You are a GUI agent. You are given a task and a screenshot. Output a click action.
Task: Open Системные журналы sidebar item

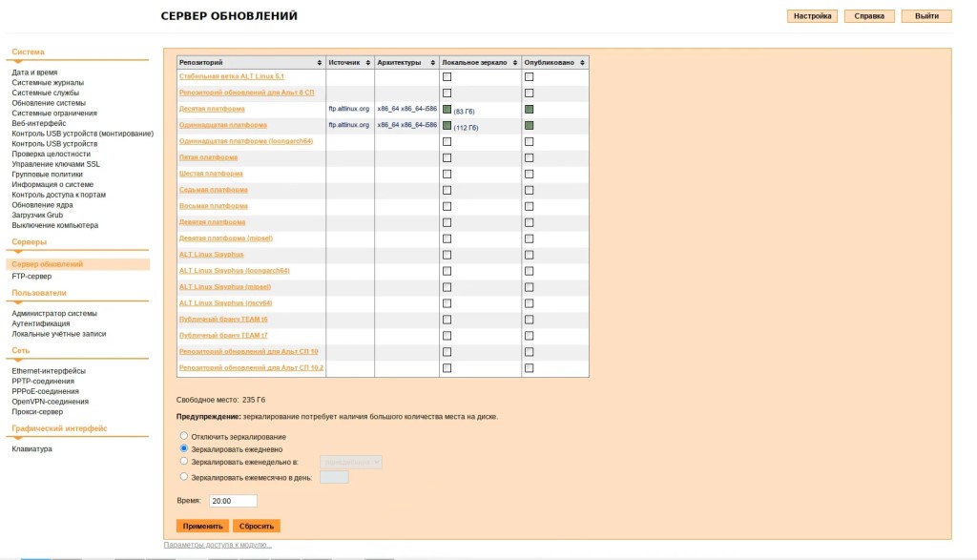(x=48, y=82)
